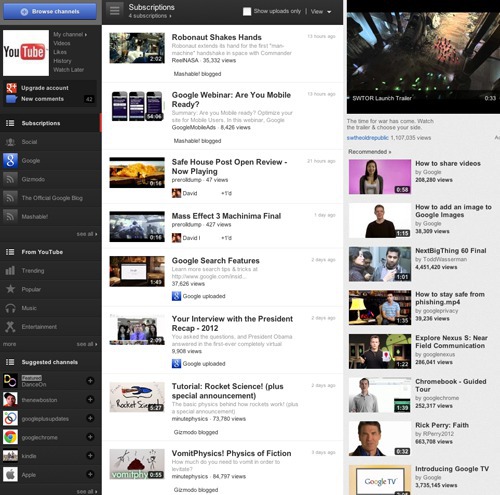500x495 pixels.
Task: Open Rick Perry: Faith thumbnail
Action: pos(380,438)
